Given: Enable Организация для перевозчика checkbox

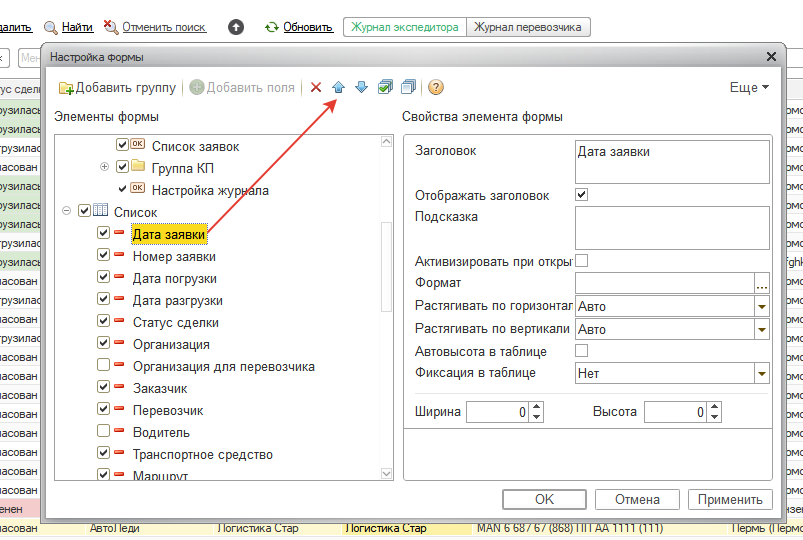Looking at the screenshot, I should click(x=103, y=364).
